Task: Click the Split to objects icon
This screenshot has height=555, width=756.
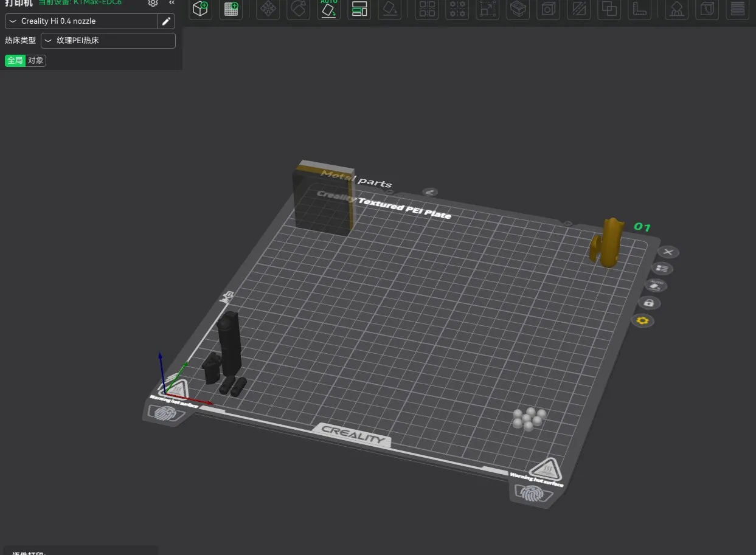Action: [x=428, y=9]
